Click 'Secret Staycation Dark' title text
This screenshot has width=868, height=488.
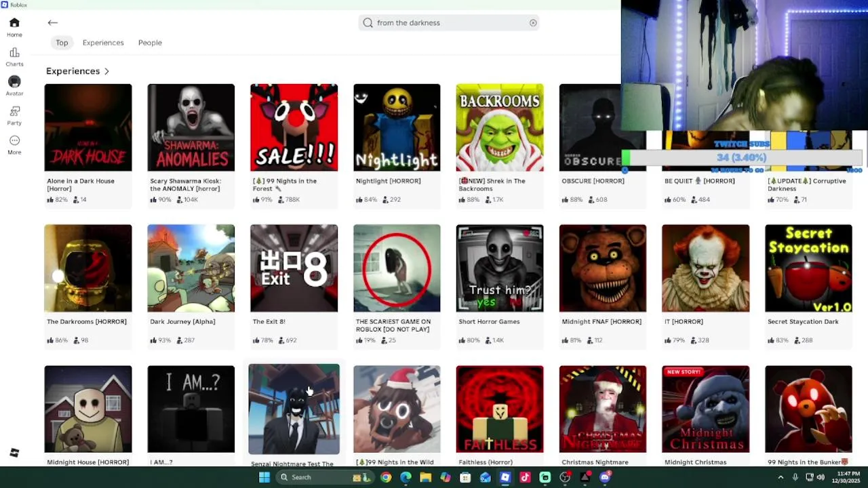pos(803,322)
